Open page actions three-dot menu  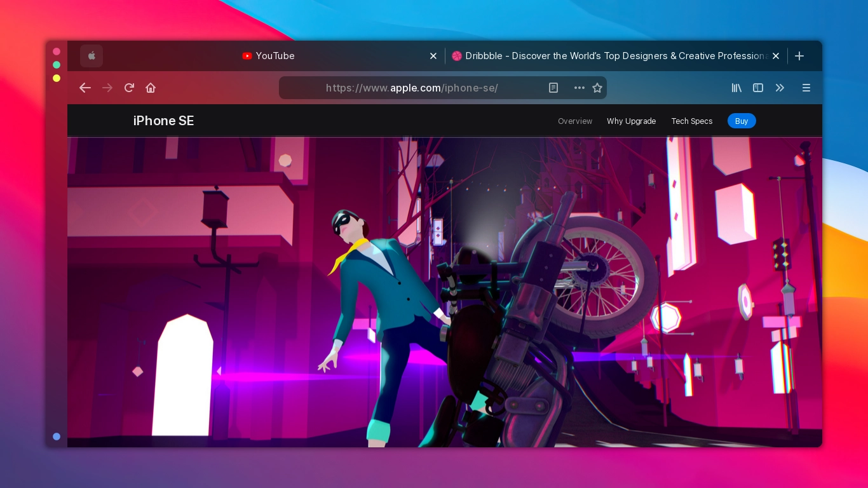[x=580, y=88]
